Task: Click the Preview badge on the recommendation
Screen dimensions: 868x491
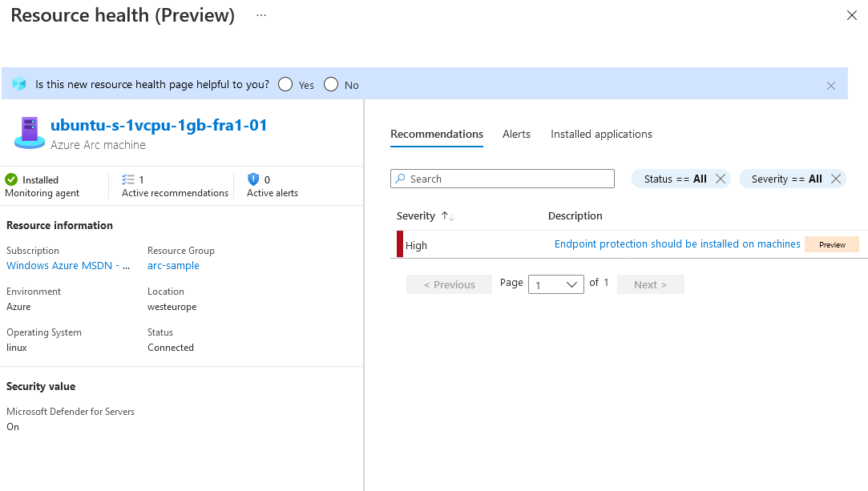Action: (x=831, y=244)
